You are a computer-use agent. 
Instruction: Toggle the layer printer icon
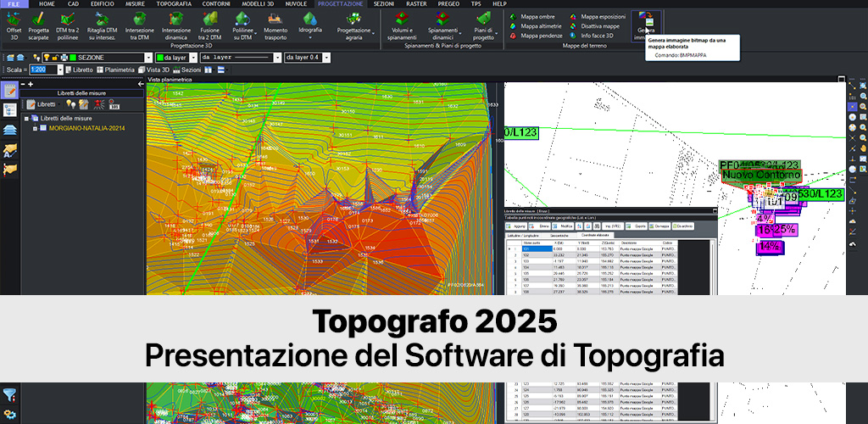(x=64, y=58)
